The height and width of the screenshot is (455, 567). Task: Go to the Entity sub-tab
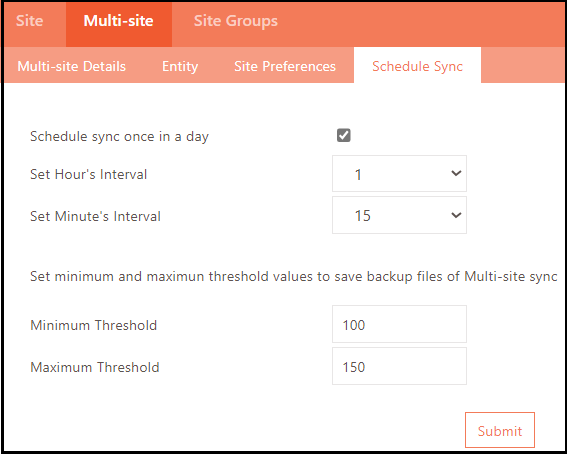point(180,66)
